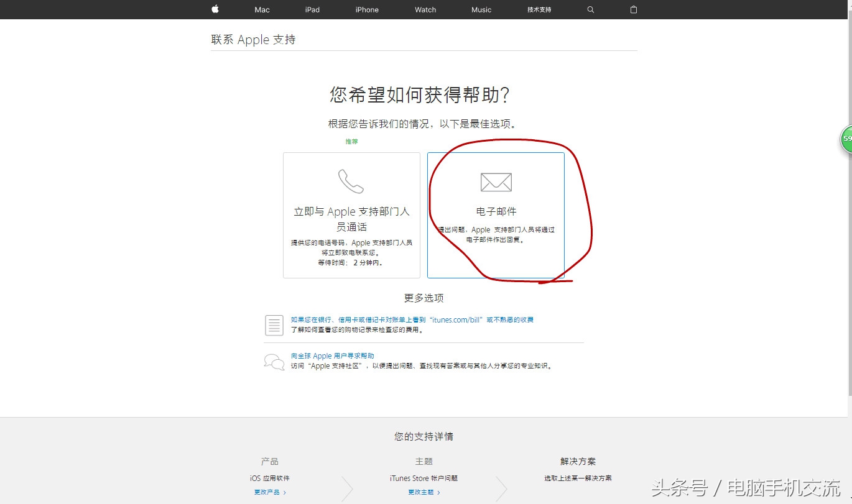
Task: Open search via the magnifying glass icon
Action: pos(590,9)
